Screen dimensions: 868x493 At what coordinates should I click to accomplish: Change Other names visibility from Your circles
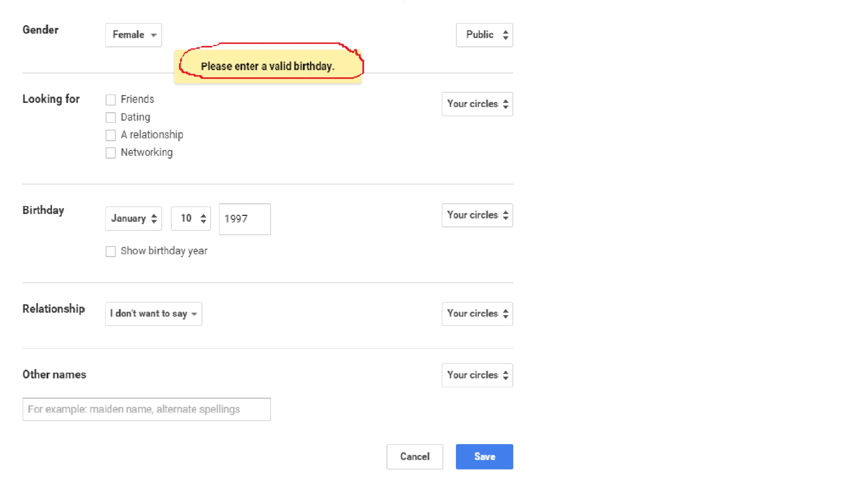click(477, 375)
